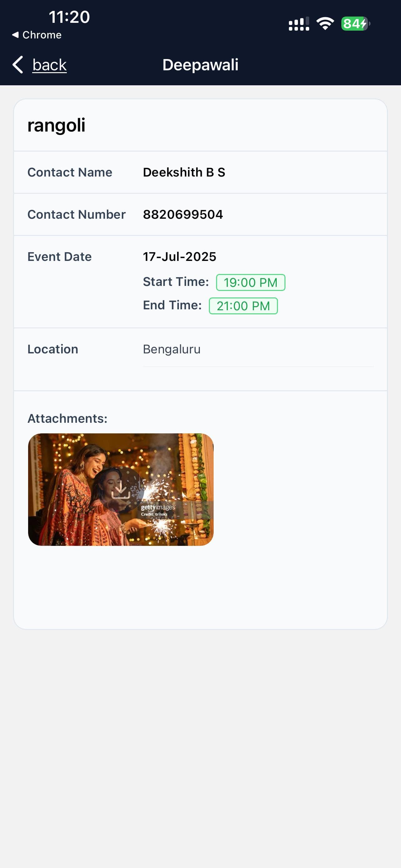Tap the 11:20 clock in the status bar

[69, 17]
